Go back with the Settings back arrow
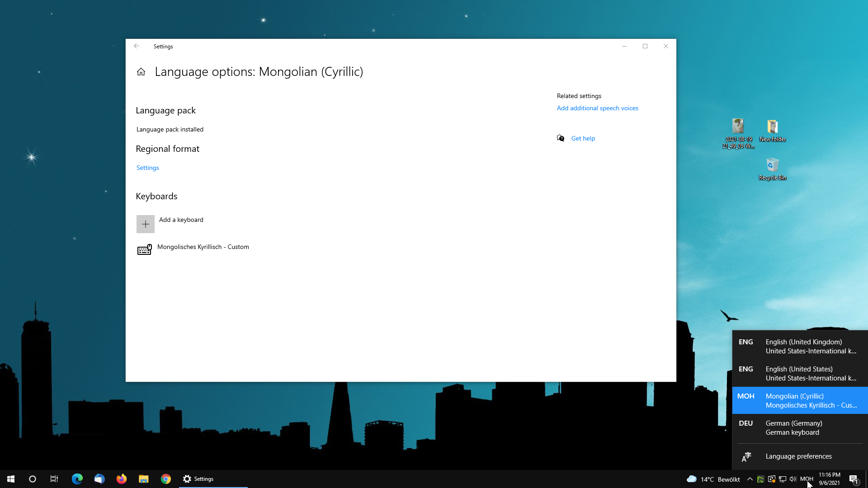 137,46
